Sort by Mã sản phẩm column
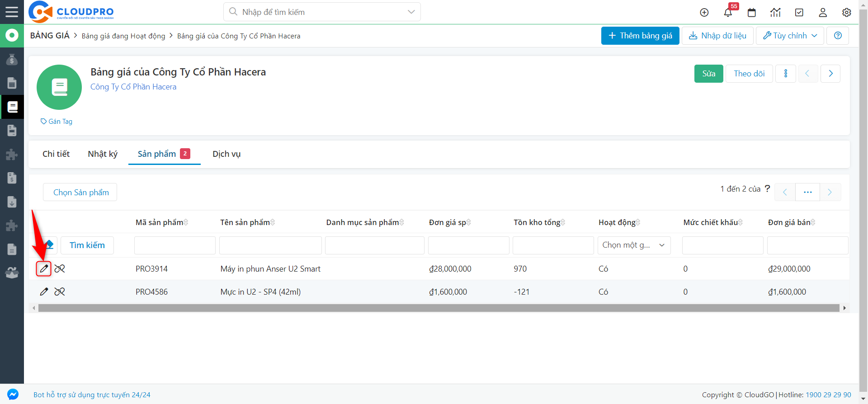Image resolution: width=868 pixels, height=404 pixels. 186,222
